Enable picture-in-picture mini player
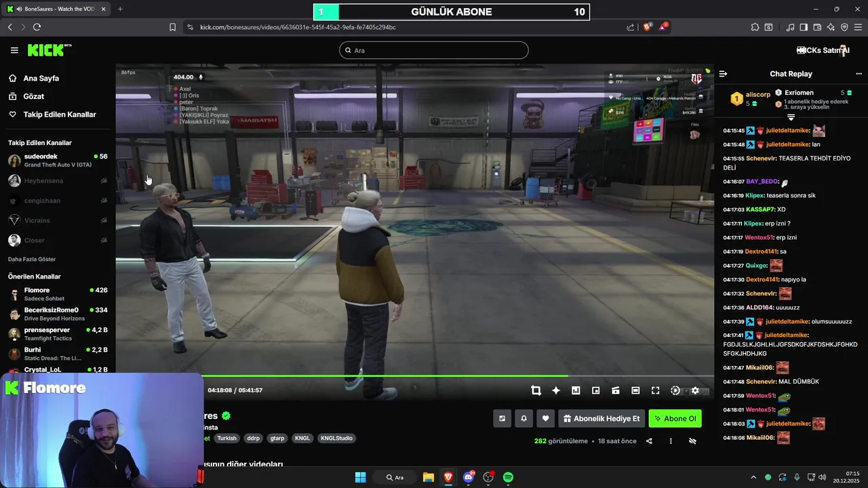 (595, 390)
